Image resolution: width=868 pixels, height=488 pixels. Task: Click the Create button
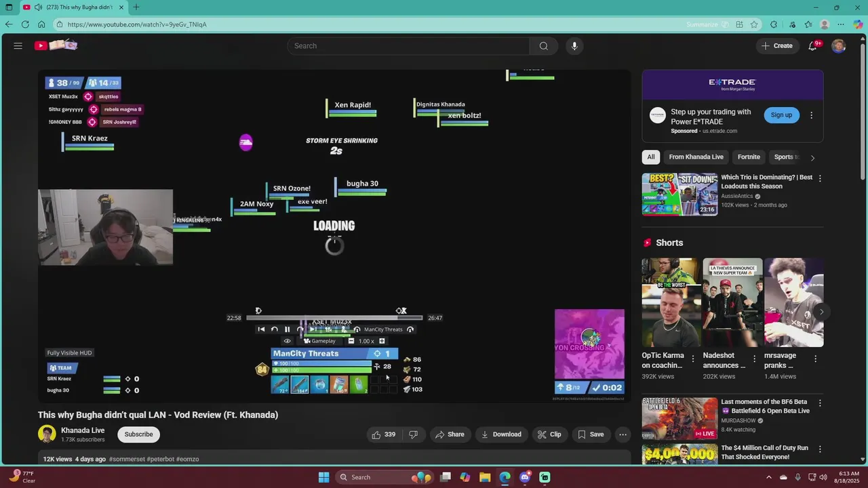click(777, 45)
